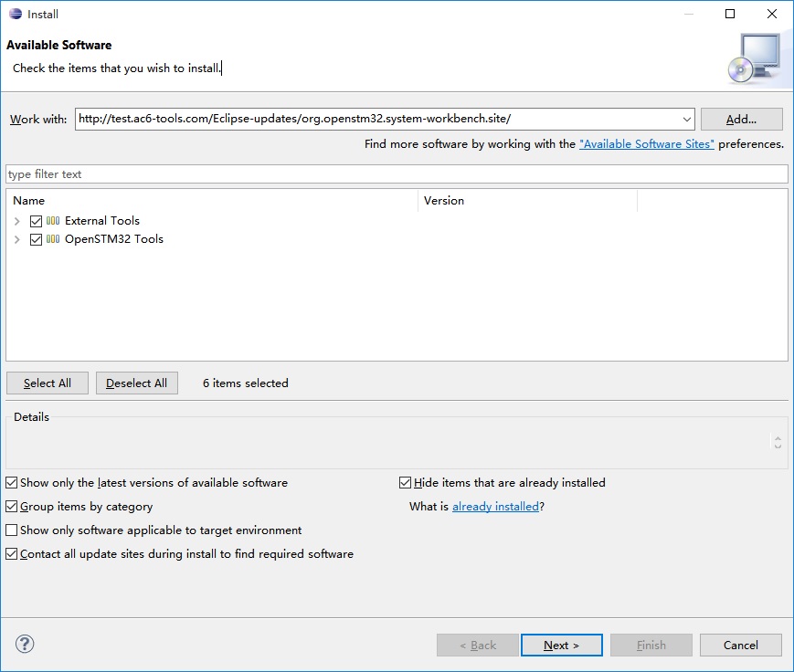Viewport: 794px width, 672px height.
Task: Click the OpenSTM32 Tools category icon
Action: [53, 239]
